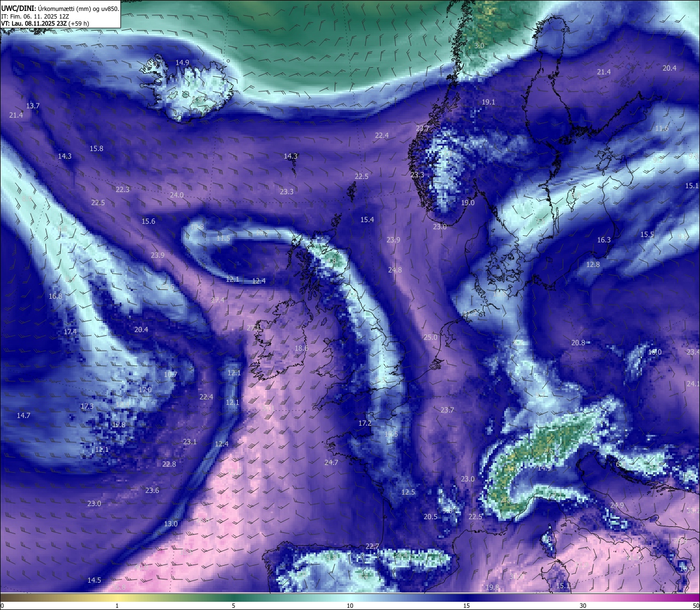The image size is (700, 610).
Task: Click the 24.1 value label
Action: click(693, 384)
